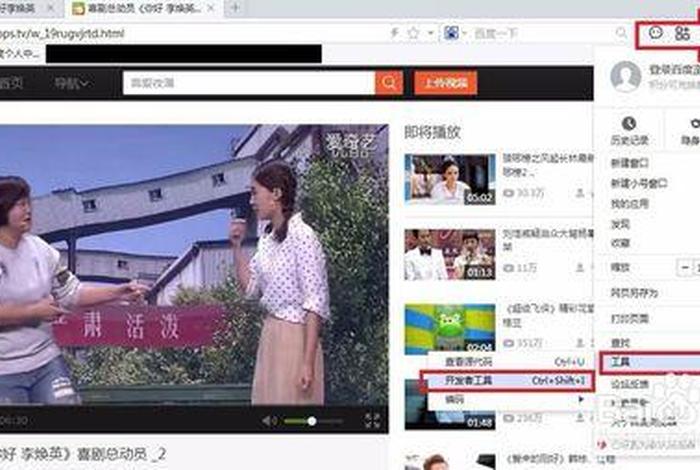This screenshot has height=470, width=700.
Task: Select 论坛反馈 in browser menu
Action: (629, 383)
